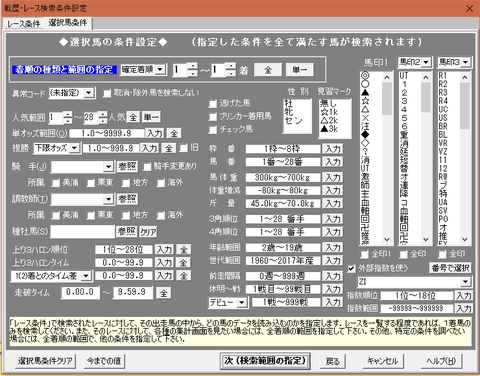Check 栗東 under 調教師 所属
Viewport: 480px width, 376px height.
pos(91,215)
